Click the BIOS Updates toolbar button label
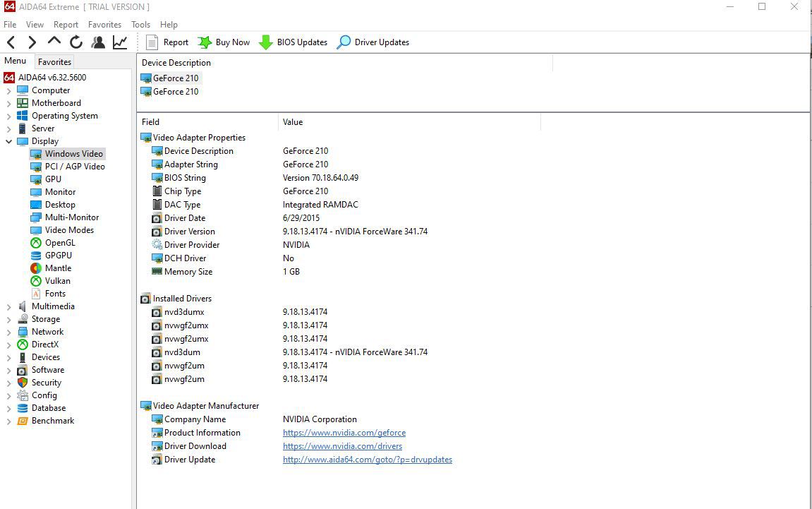This screenshot has width=812, height=509. (x=302, y=42)
